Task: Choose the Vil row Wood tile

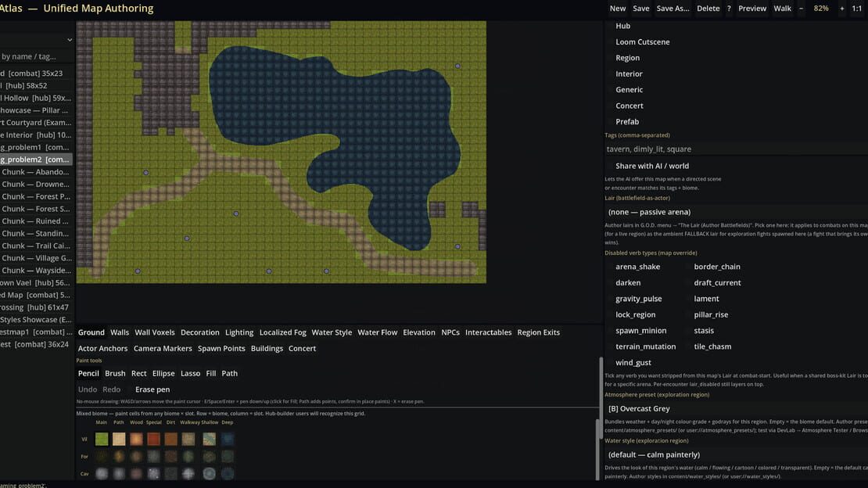Action: (x=136, y=440)
